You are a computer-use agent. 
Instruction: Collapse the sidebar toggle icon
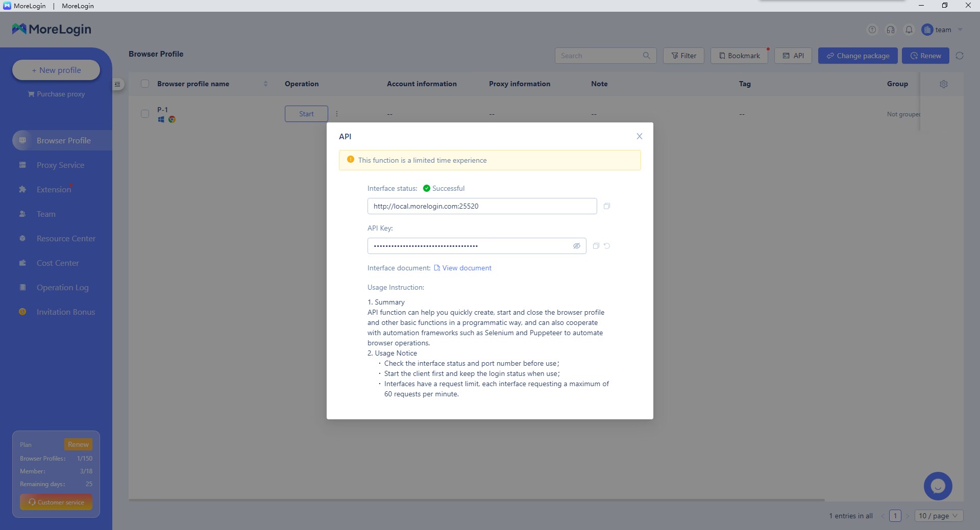click(x=117, y=84)
